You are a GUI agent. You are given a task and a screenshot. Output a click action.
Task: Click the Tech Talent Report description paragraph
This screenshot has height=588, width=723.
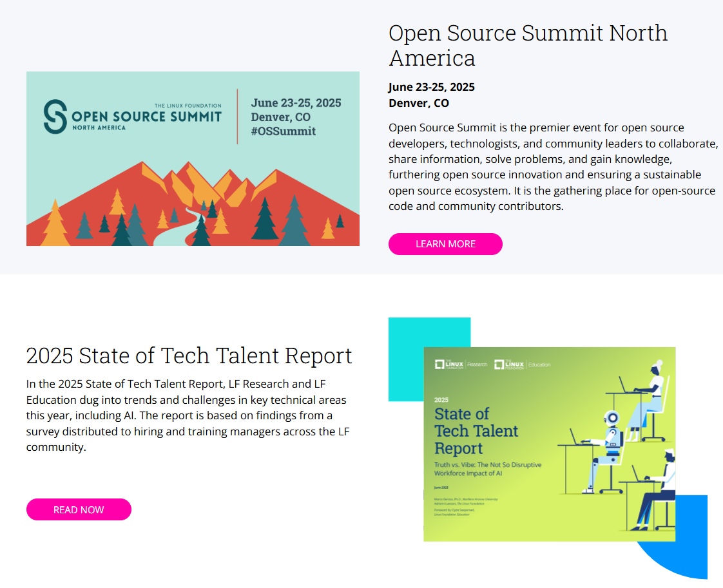click(x=188, y=415)
